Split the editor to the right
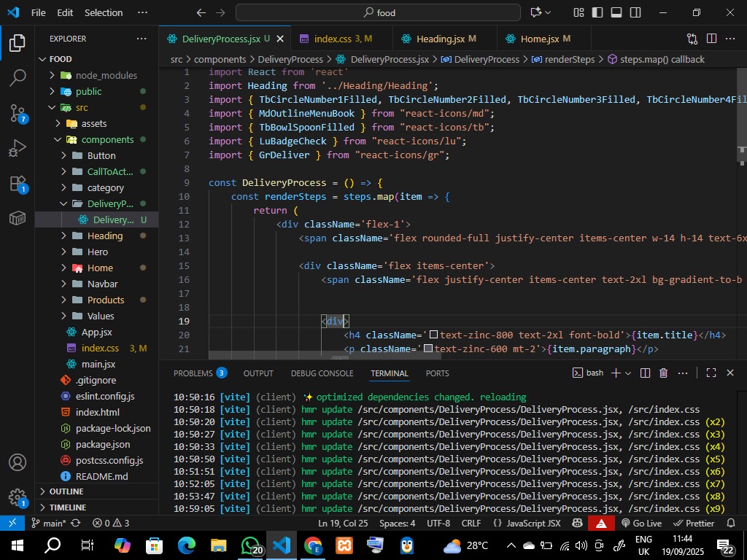 (712, 39)
